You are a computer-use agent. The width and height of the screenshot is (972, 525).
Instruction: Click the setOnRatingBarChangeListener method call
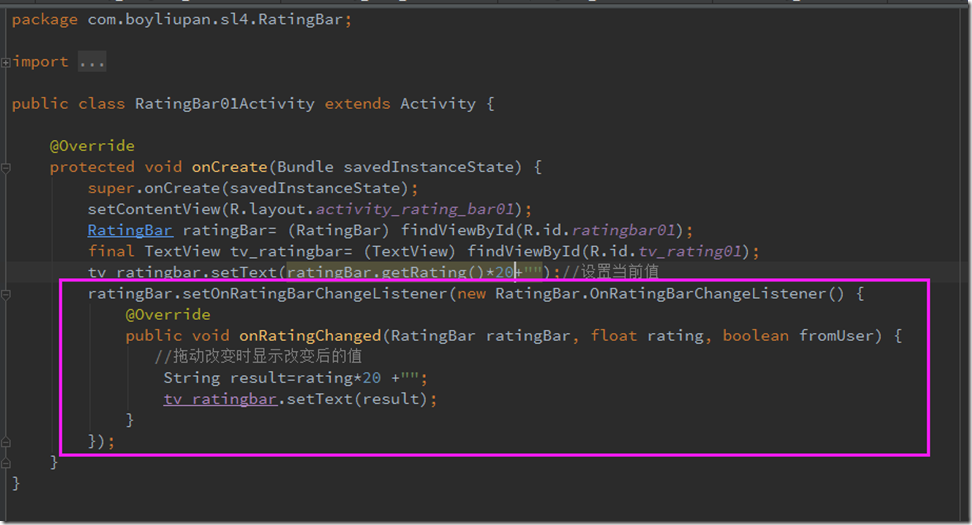tap(314, 294)
